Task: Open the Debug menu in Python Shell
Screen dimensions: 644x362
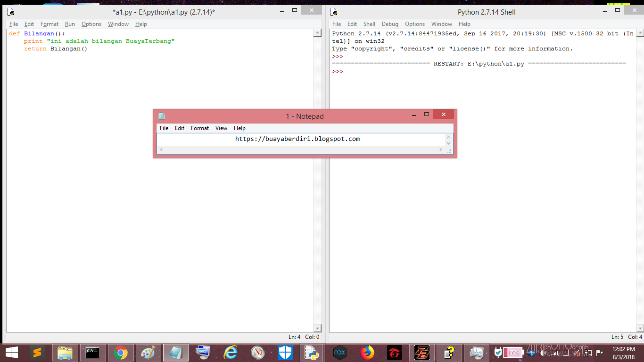Action: pos(390,24)
